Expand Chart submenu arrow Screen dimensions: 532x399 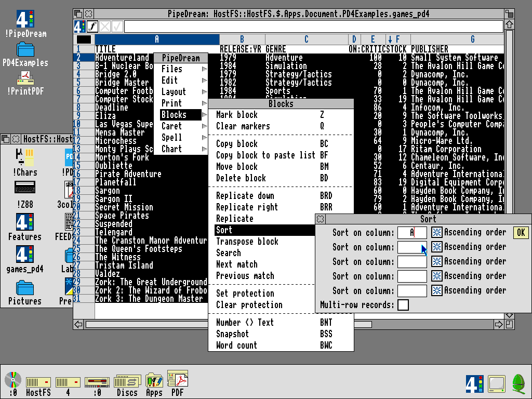[x=204, y=149]
